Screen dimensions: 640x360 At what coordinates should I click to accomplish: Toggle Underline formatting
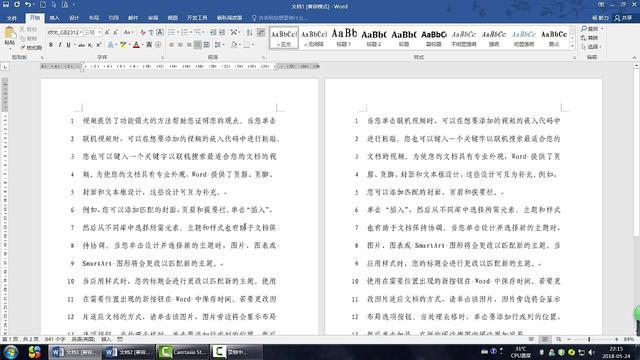click(x=69, y=45)
